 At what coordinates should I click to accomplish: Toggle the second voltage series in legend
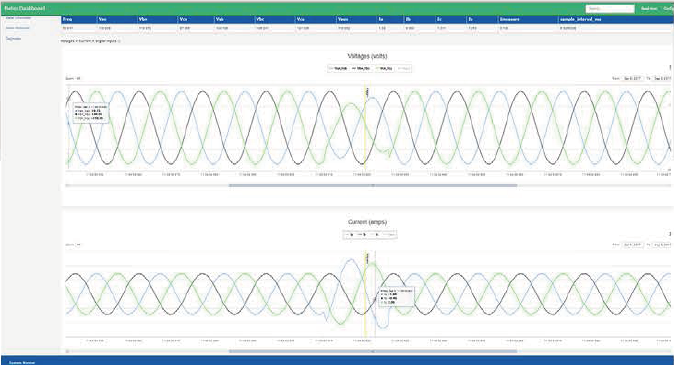pos(361,68)
